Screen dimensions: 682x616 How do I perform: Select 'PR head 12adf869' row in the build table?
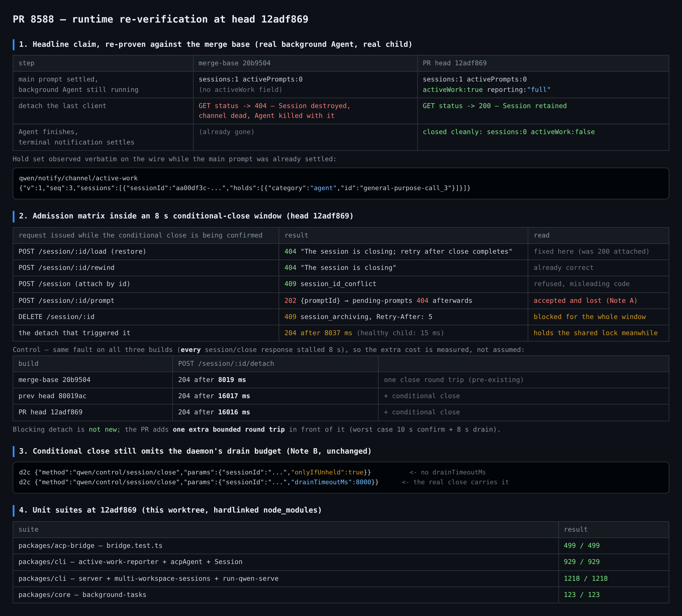click(341, 412)
